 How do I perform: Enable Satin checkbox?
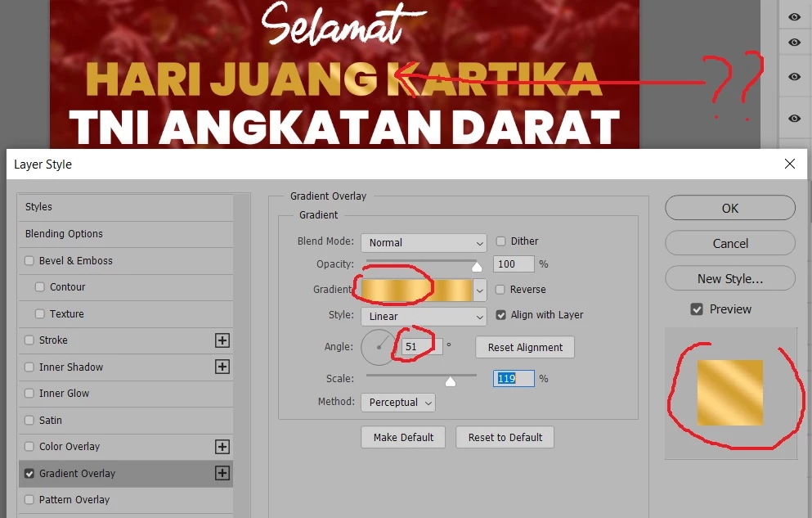point(29,420)
